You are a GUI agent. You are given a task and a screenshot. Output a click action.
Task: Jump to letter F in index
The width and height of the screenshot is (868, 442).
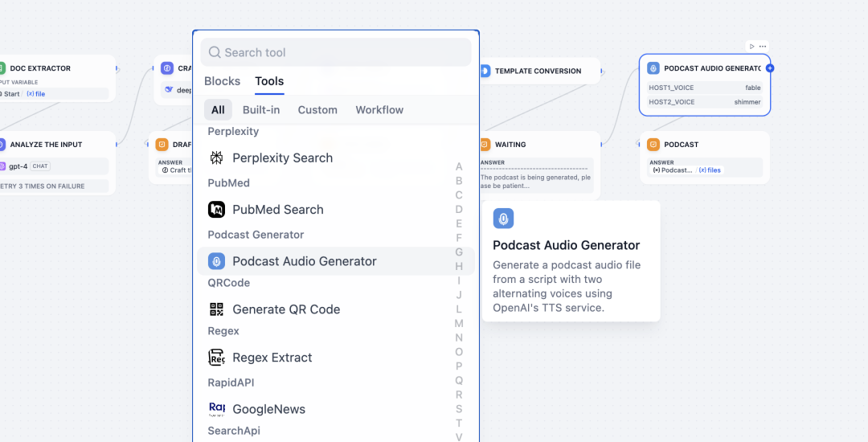[459, 238]
